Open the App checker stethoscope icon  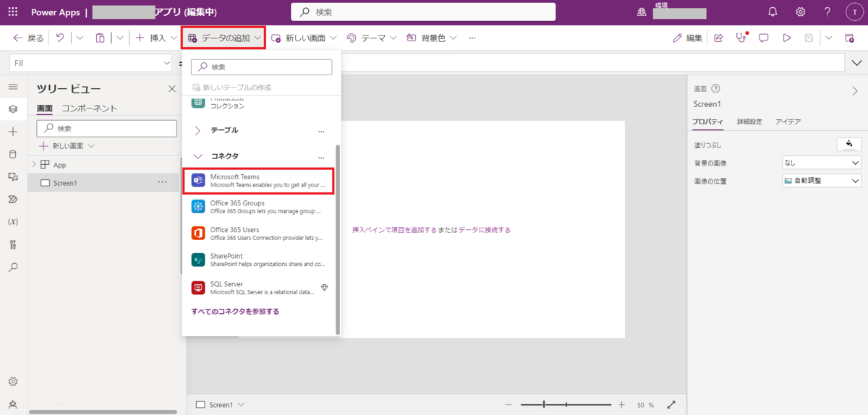[741, 38]
